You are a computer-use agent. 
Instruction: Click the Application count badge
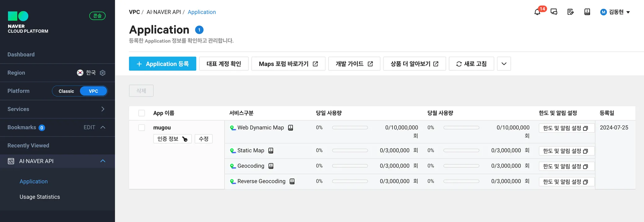point(199,30)
